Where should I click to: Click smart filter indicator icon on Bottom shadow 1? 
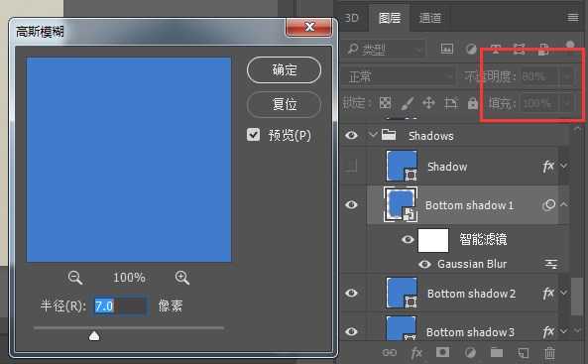click(548, 205)
